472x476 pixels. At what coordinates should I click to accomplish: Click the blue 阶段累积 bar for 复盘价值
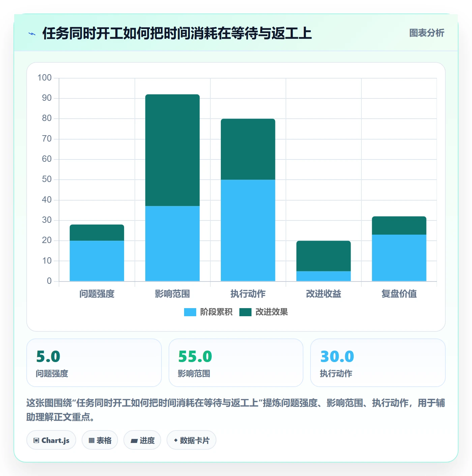[x=399, y=258]
